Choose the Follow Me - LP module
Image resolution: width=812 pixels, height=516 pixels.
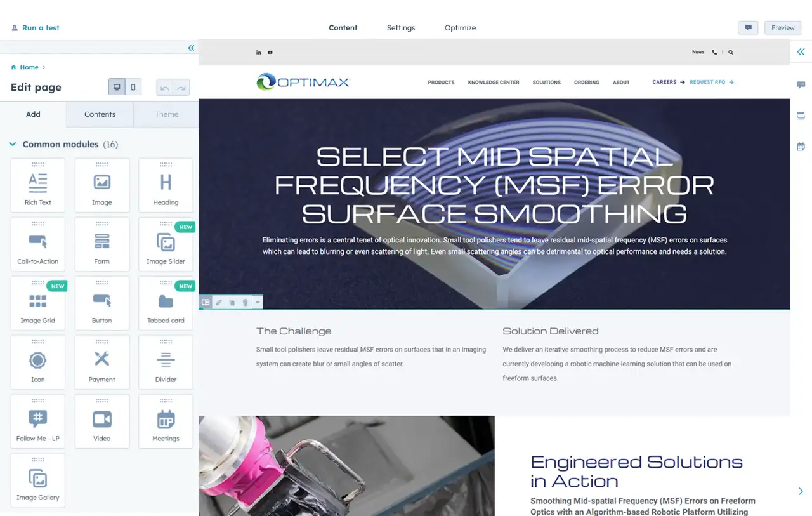click(38, 421)
